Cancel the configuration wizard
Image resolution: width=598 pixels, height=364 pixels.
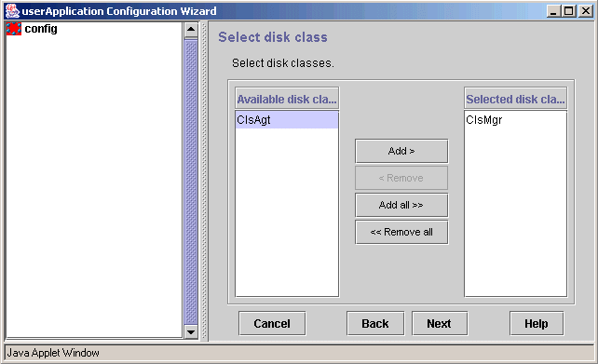coord(272,324)
